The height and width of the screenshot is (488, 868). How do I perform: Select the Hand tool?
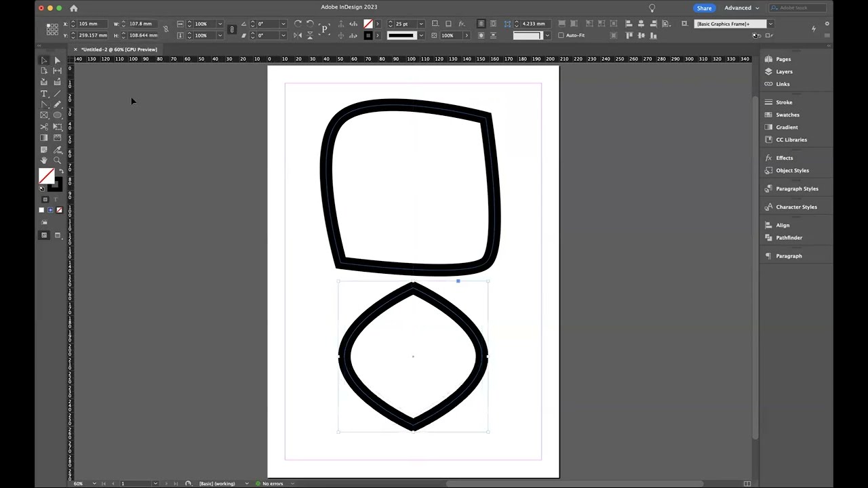coord(44,161)
